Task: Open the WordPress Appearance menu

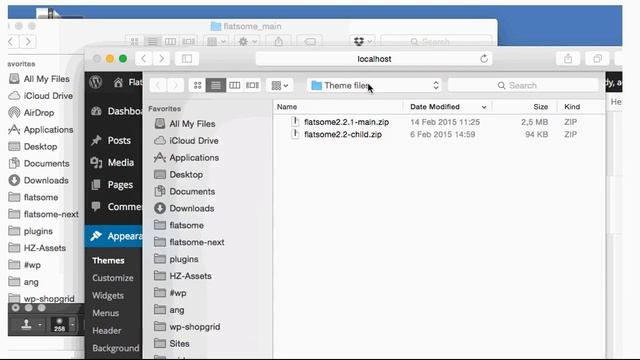Action: (114, 236)
